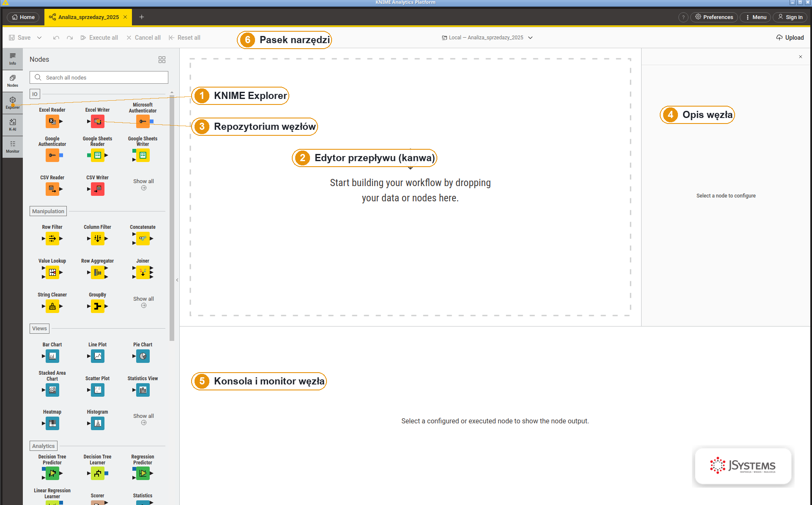812x505 pixels.
Task: Open the Nodes side panel
Action: click(13, 81)
